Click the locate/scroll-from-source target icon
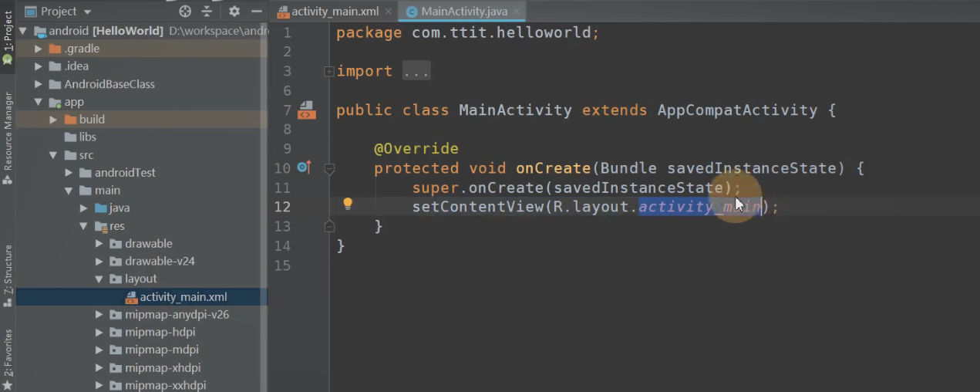The width and height of the screenshot is (980, 392). (x=185, y=12)
